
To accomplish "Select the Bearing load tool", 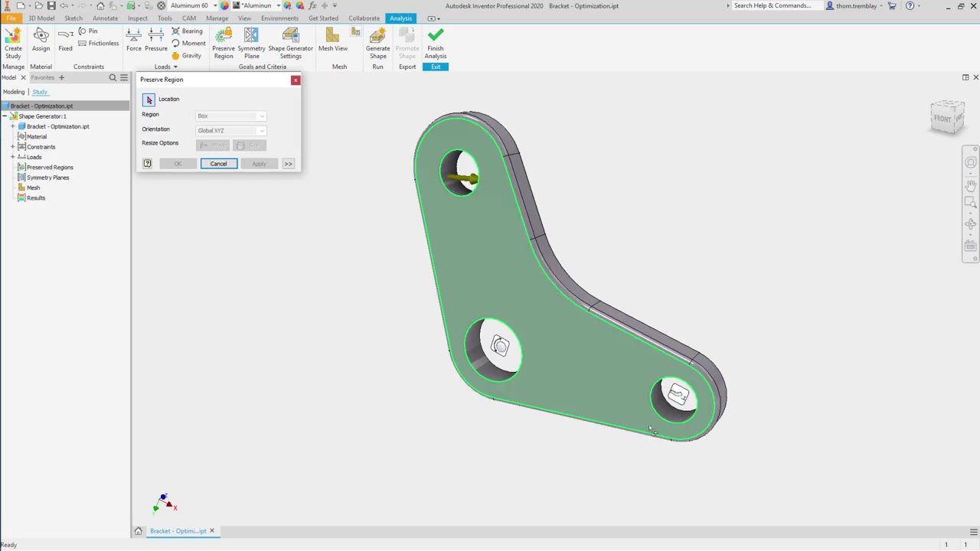I will pos(187,31).
